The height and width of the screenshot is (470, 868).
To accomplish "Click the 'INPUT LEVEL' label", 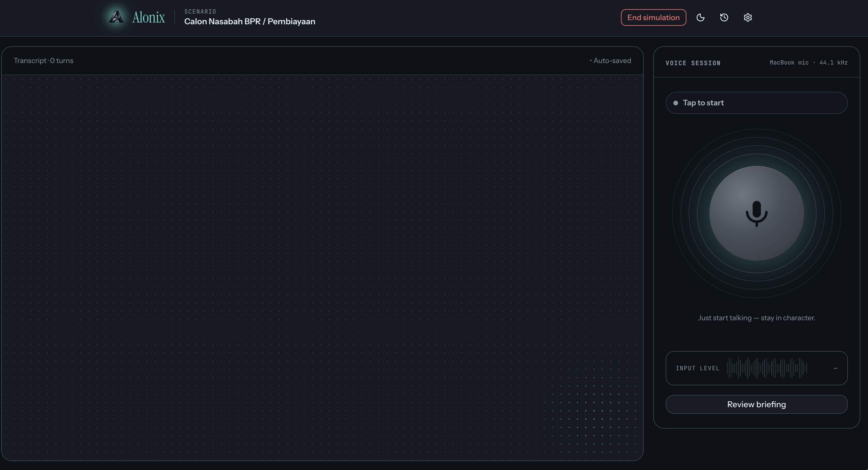I will (x=697, y=368).
